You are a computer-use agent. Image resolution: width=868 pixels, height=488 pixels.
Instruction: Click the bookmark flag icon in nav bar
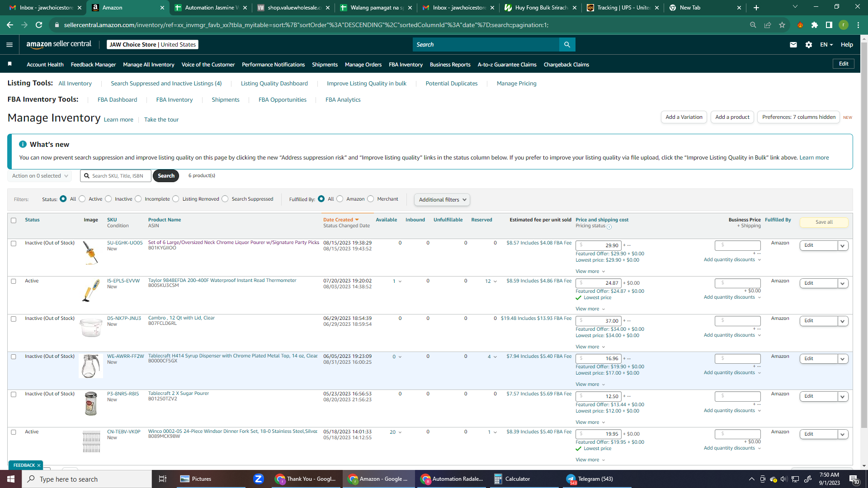(9, 64)
